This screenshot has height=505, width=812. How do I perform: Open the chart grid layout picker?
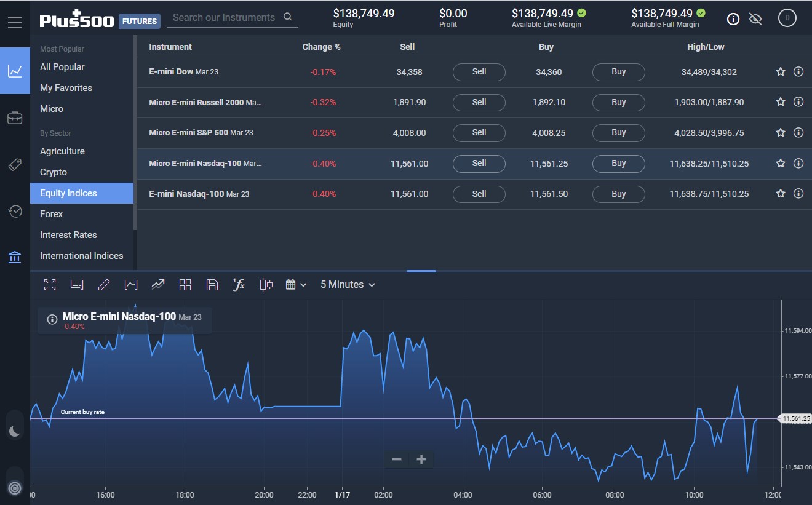pyautogui.click(x=185, y=284)
